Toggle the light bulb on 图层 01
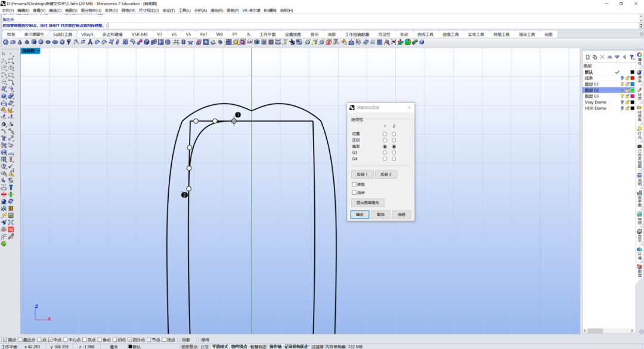Viewport: 644px width, 349px height. click(622, 84)
